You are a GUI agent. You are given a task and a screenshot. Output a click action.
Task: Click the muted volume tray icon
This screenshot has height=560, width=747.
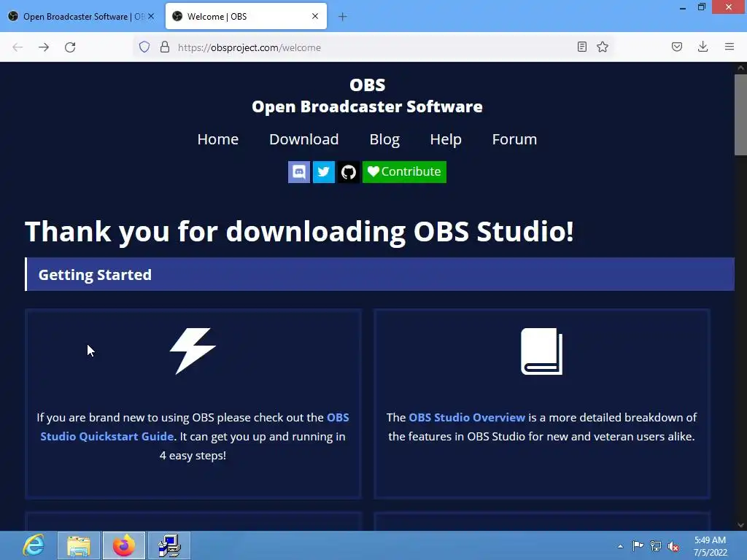click(673, 547)
